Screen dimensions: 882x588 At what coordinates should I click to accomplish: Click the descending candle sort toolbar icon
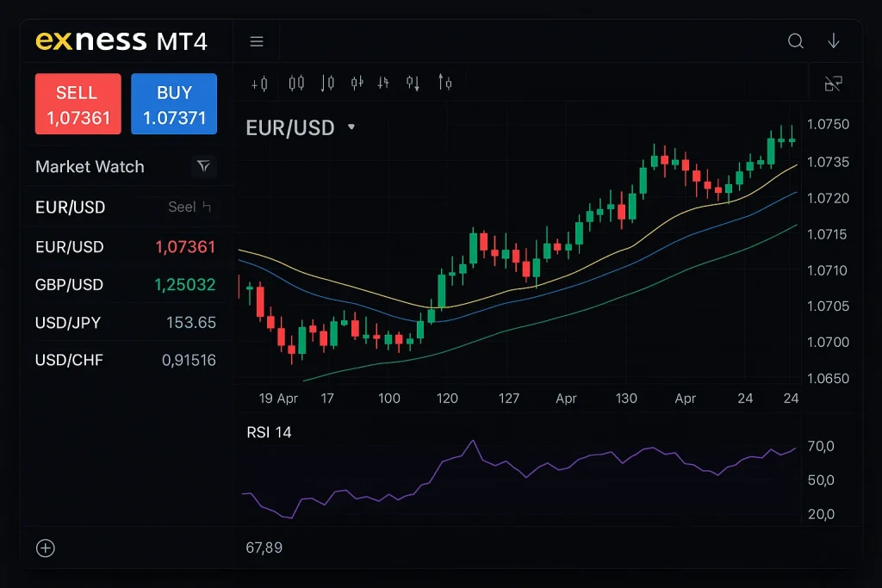413,83
